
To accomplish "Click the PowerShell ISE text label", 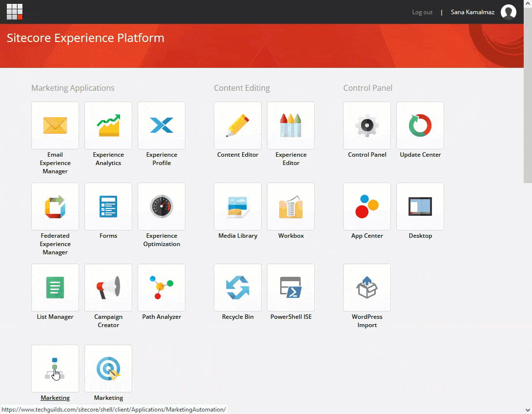I will point(291,317).
